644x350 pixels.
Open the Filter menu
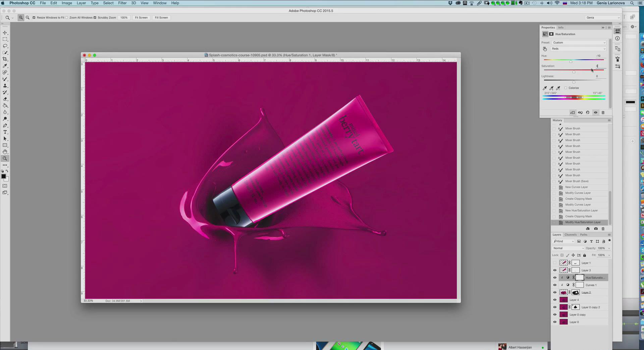point(122,3)
